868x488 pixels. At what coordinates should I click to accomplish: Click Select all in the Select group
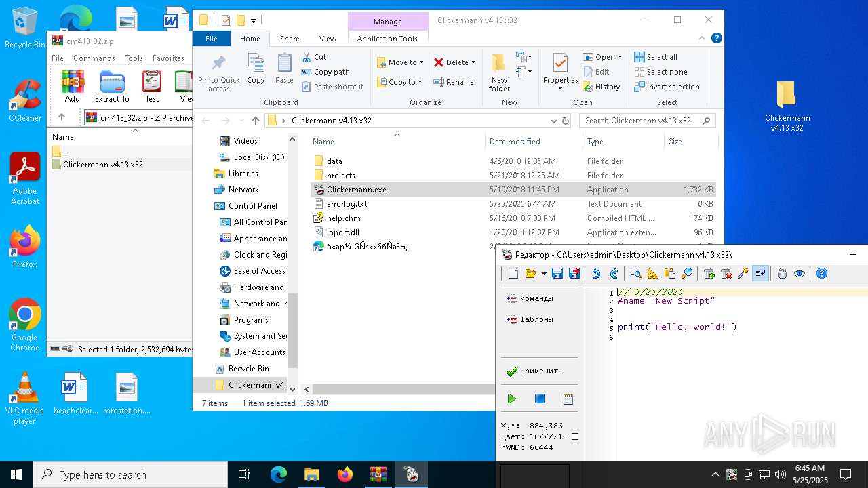click(656, 57)
